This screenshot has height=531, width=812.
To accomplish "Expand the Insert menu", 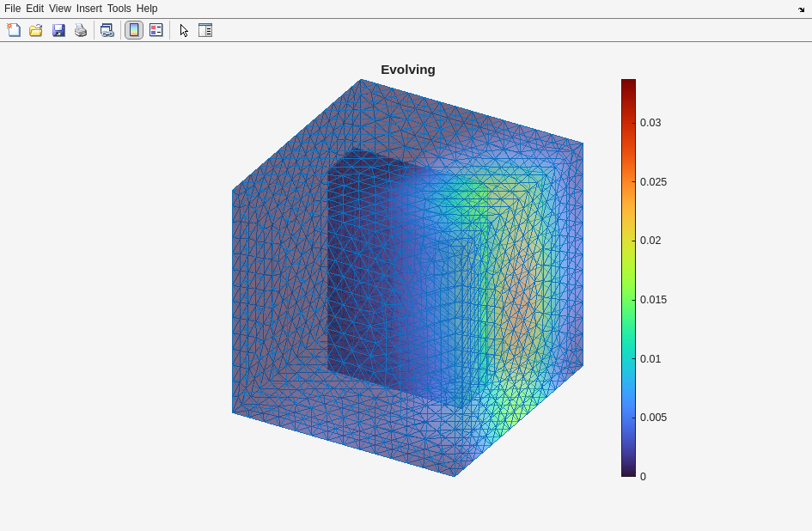I will click(x=89, y=9).
